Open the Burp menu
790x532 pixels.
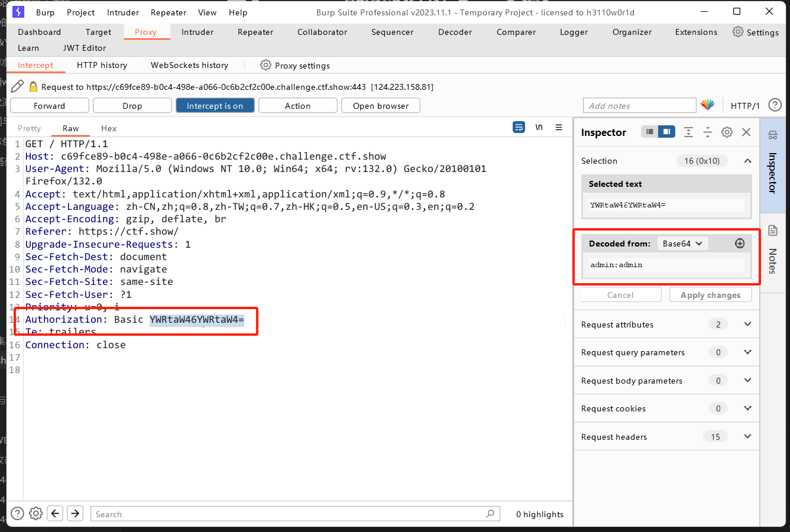(45, 12)
